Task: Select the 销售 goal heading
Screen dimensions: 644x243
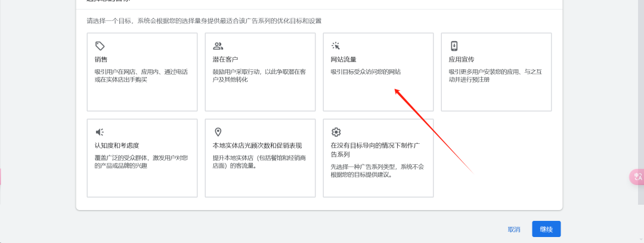Action: point(101,60)
